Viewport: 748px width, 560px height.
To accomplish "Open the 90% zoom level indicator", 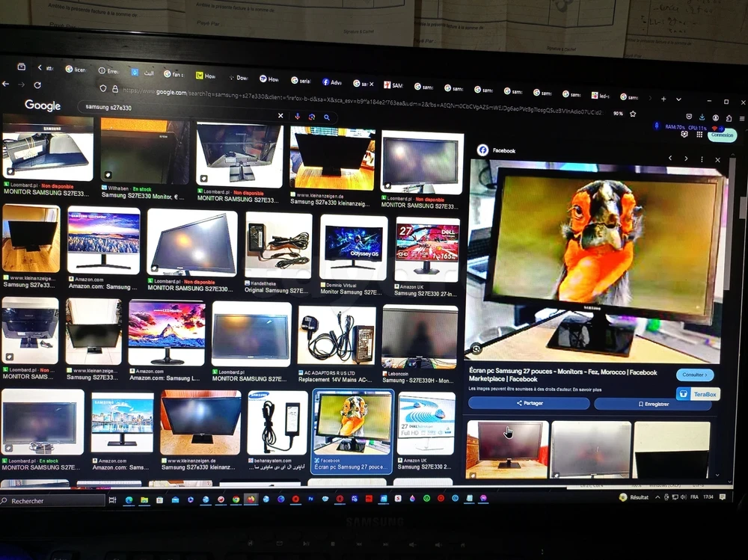I will pyautogui.click(x=618, y=114).
